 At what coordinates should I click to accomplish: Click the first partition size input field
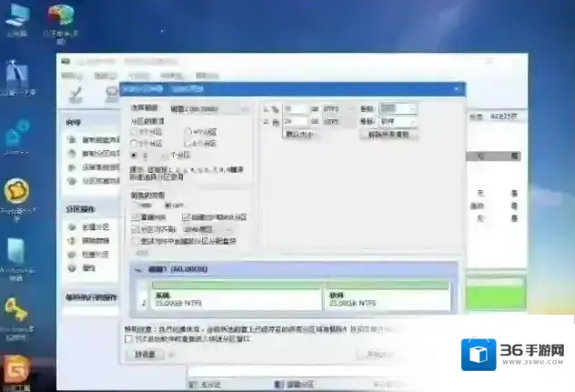(296, 108)
